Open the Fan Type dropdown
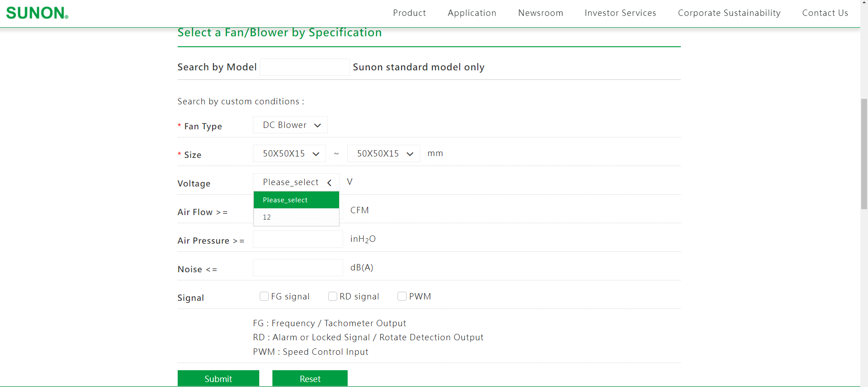Screen dimensions: 868x387 290,125
